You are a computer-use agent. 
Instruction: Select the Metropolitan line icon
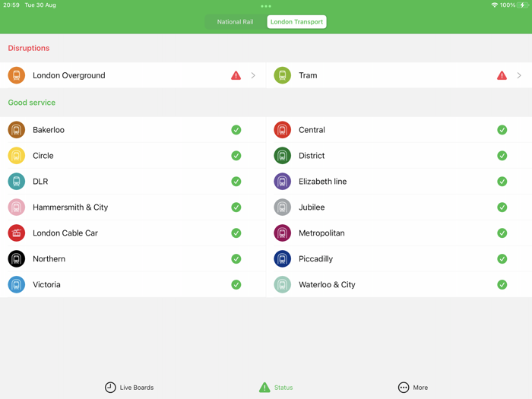282,233
